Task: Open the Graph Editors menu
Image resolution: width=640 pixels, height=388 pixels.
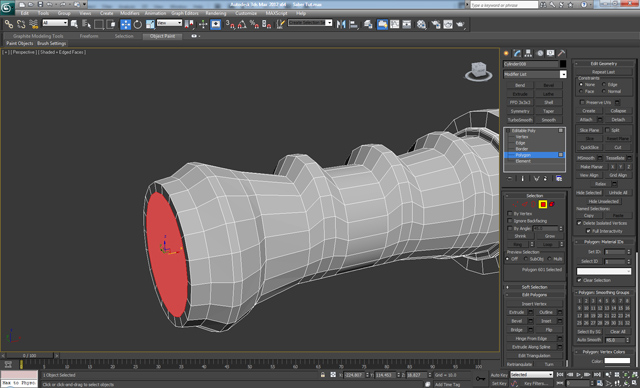Action: pos(184,13)
